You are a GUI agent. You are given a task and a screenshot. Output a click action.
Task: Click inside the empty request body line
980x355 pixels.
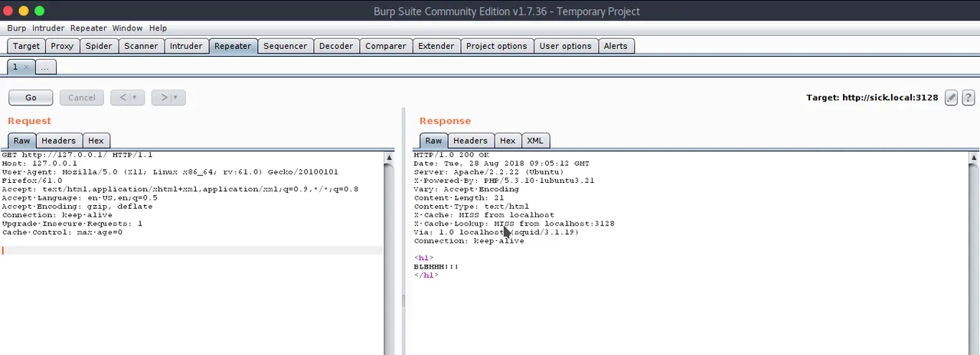click(x=191, y=250)
